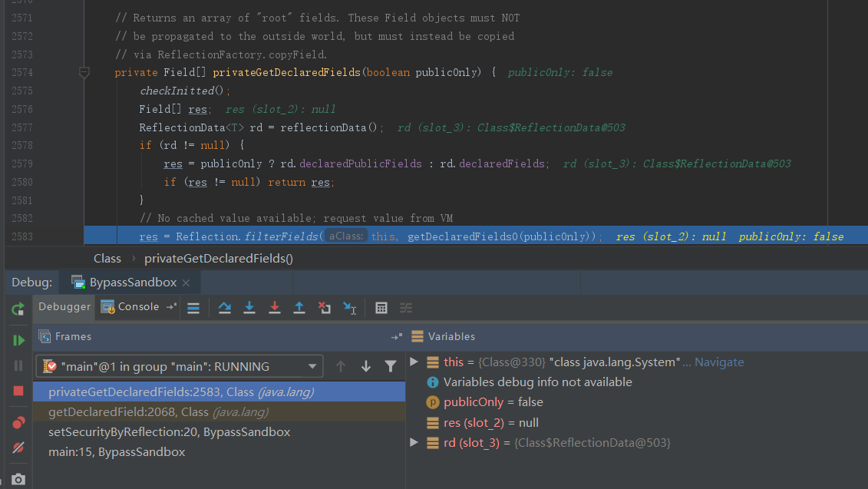The height and width of the screenshot is (489, 868).
Task: Toggle the frames filter funnel icon
Action: pyautogui.click(x=390, y=367)
